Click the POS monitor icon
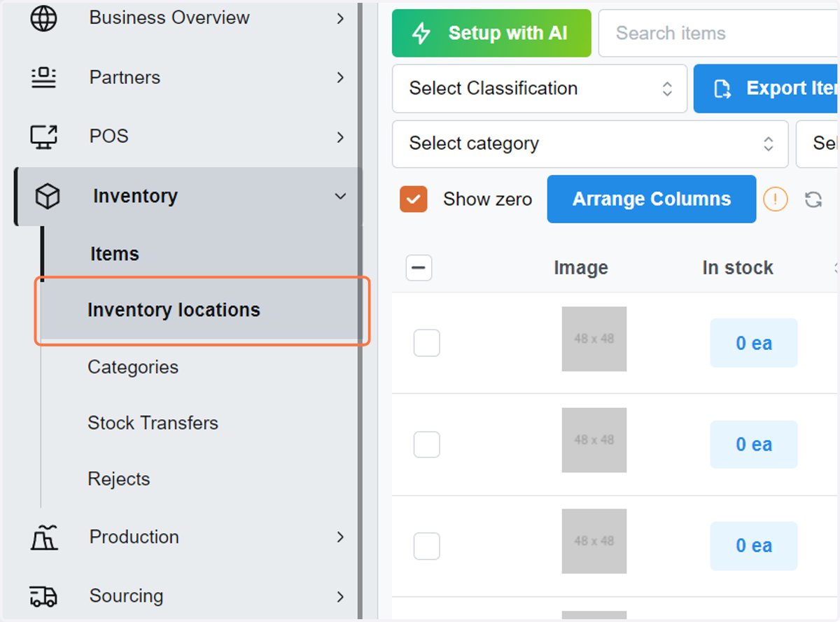Image resolution: width=840 pixels, height=622 pixels. pyautogui.click(x=43, y=136)
